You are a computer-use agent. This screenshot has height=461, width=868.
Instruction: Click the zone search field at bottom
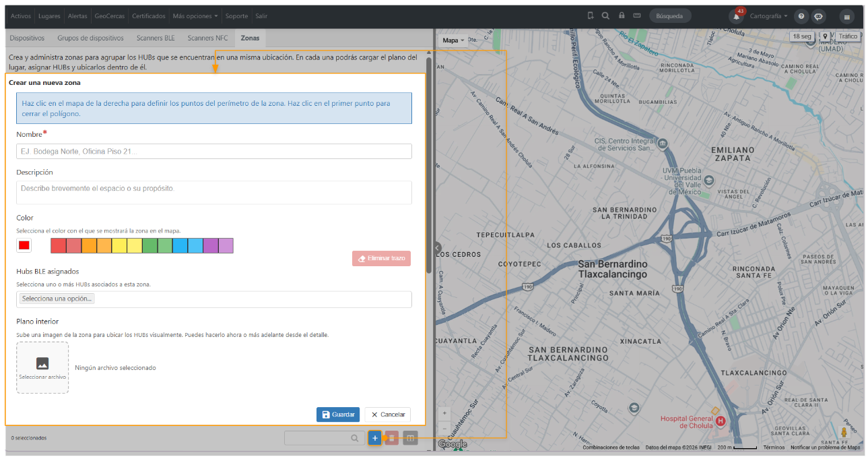325,438
